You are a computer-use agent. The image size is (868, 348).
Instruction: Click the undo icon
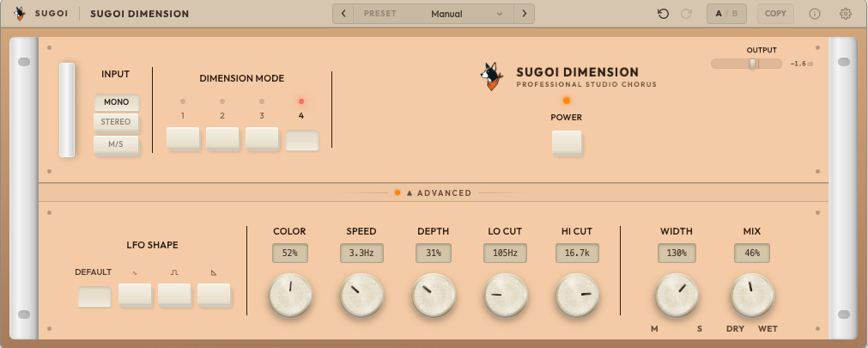point(663,14)
